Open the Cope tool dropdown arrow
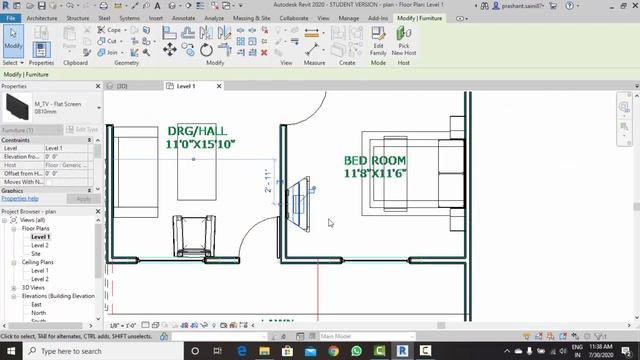The height and width of the screenshot is (360, 640). click(125, 30)
